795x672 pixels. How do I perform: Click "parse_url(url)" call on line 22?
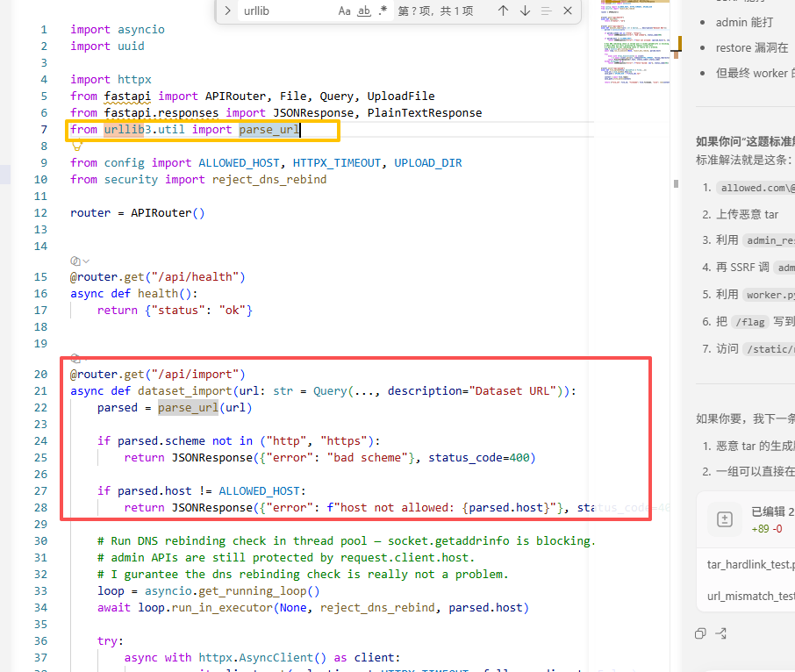point(204,407)
